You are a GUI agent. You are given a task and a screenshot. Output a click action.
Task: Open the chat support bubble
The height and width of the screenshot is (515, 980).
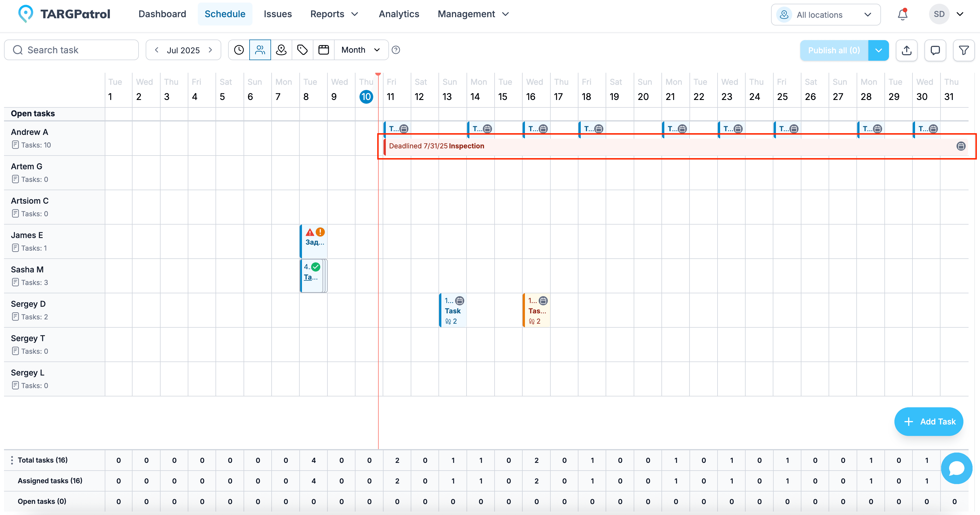957,468
